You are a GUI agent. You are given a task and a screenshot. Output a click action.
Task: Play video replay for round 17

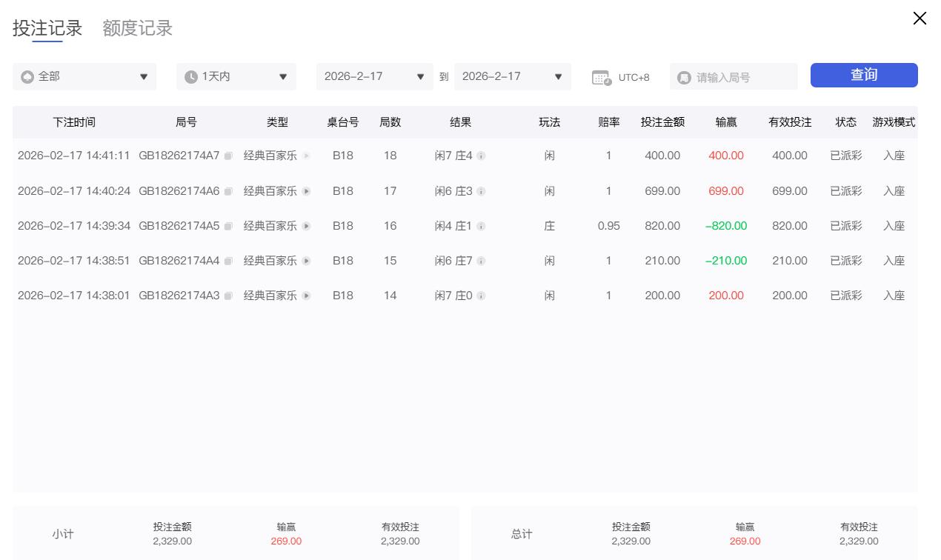point(306,192)
